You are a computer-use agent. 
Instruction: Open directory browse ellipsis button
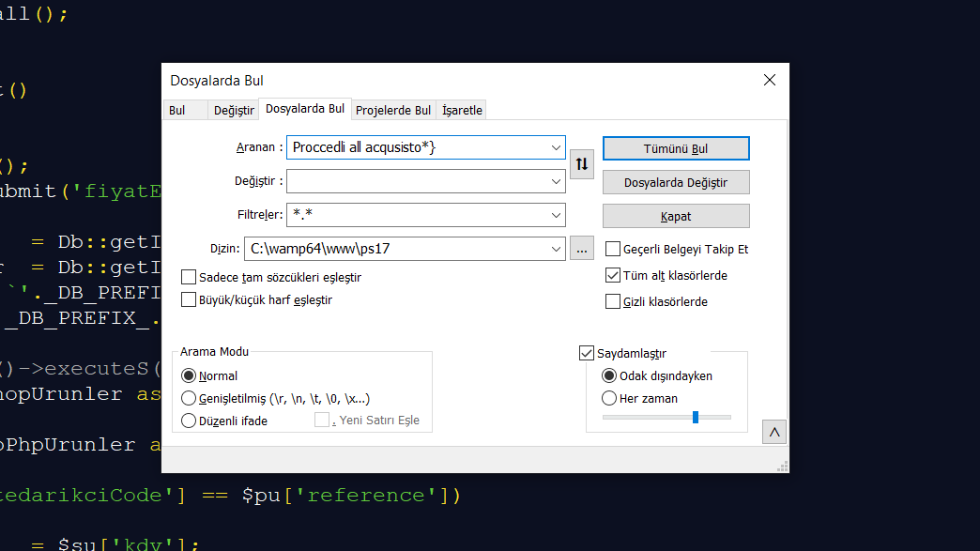click(x=582, y=249)
